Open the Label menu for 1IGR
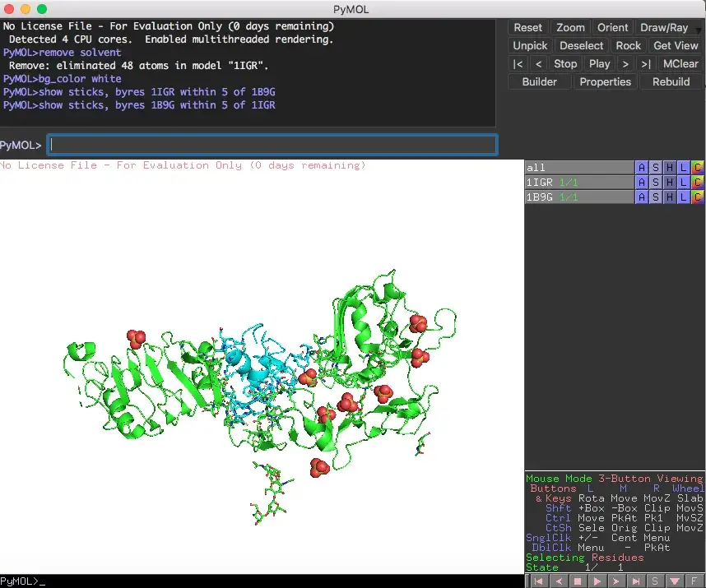 (682, 182)
